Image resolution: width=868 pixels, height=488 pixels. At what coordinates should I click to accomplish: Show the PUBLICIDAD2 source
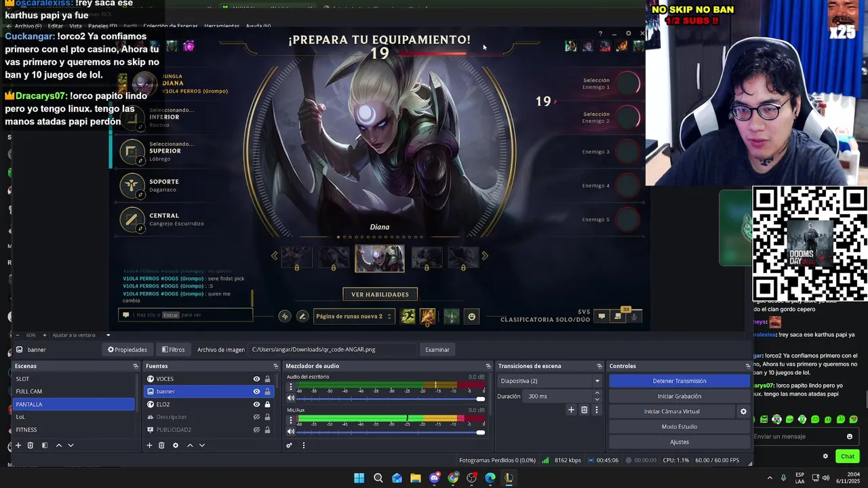(256, 430)
